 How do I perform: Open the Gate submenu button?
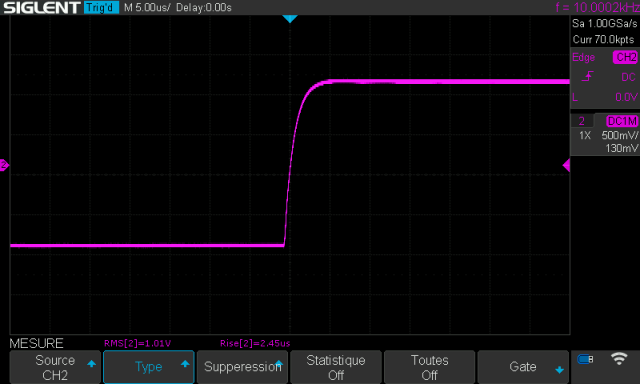point(523,367)
